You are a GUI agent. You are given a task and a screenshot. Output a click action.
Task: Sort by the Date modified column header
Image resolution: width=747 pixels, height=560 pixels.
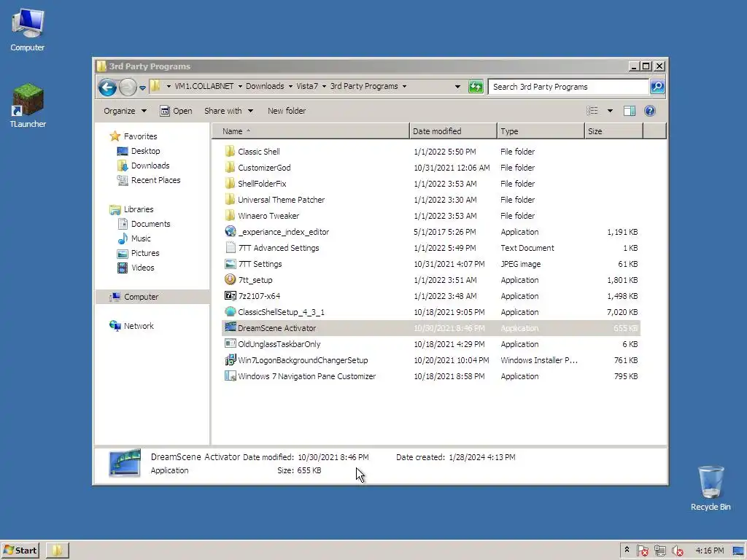(x=452, y=131)
